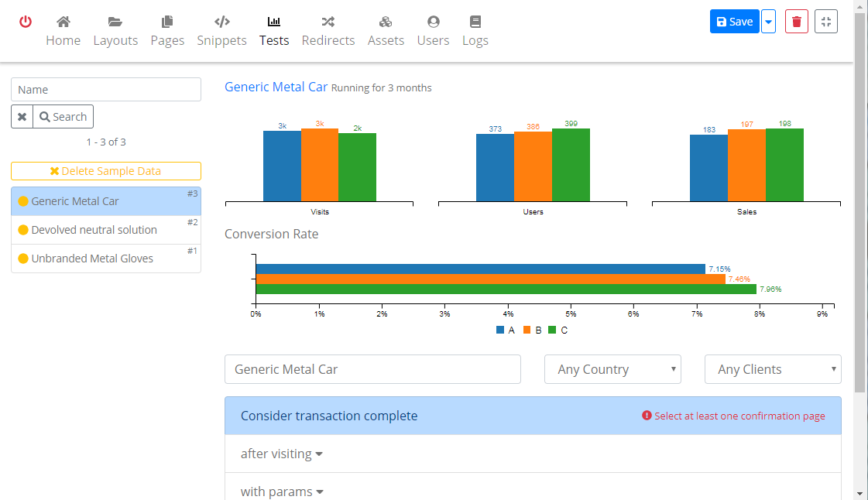Open the Any Clients dropdown

(772, 369)
